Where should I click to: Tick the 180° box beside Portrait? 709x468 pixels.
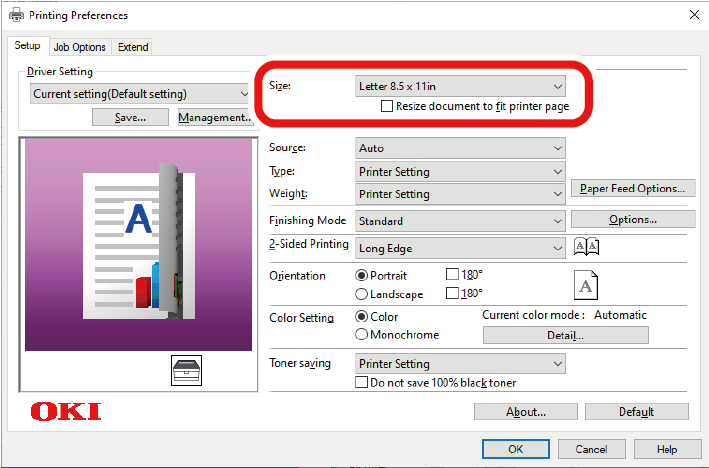tap(452, 275)
